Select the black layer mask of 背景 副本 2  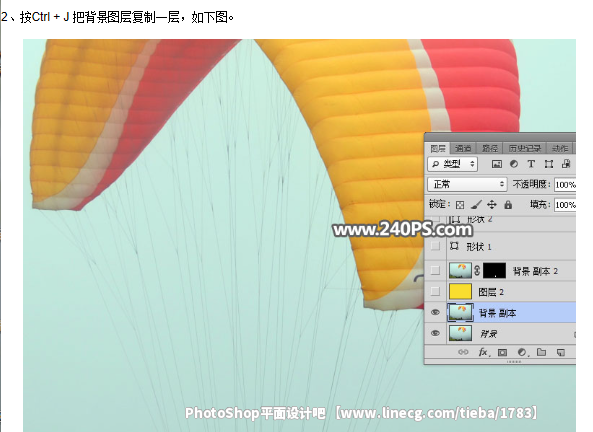coord(494,270)
